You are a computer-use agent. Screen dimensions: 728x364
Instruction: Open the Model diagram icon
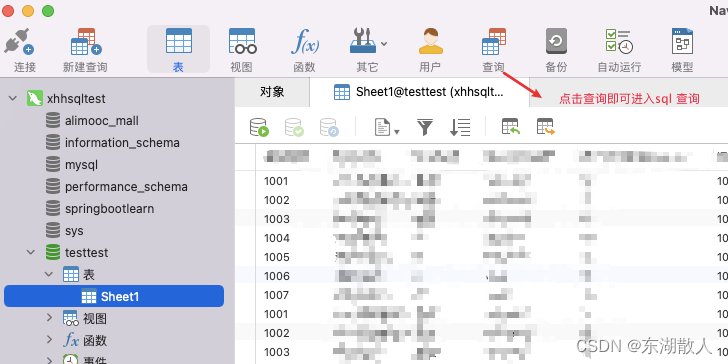[x=682, y=41]
